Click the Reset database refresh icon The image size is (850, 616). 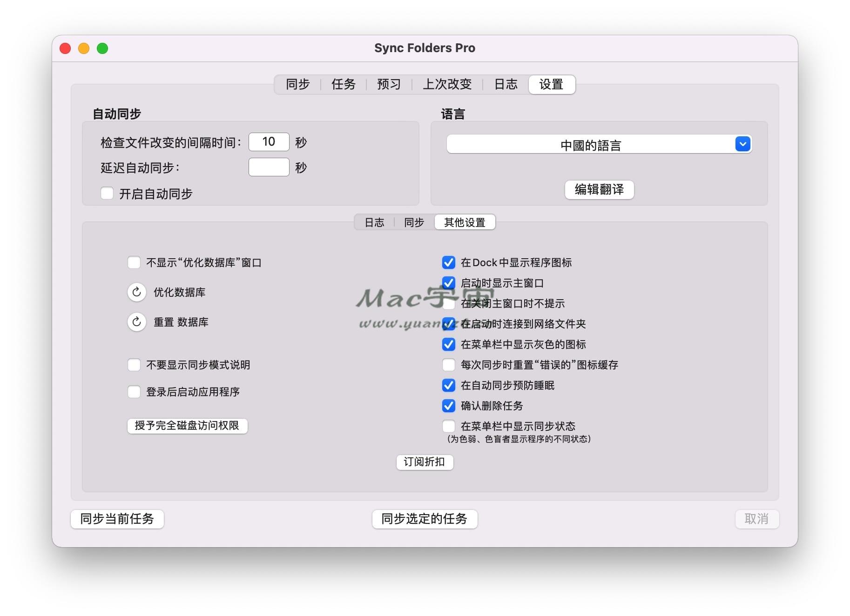pos(136,321)
